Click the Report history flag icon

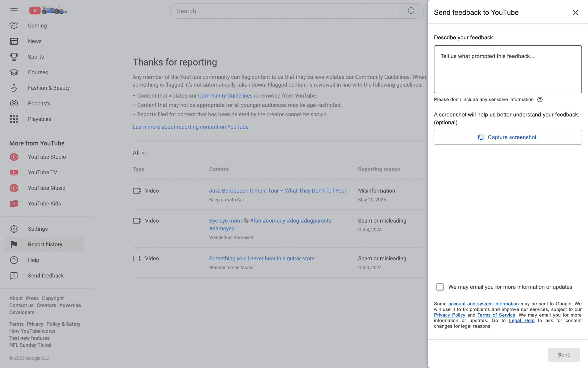tap(14, 245)
